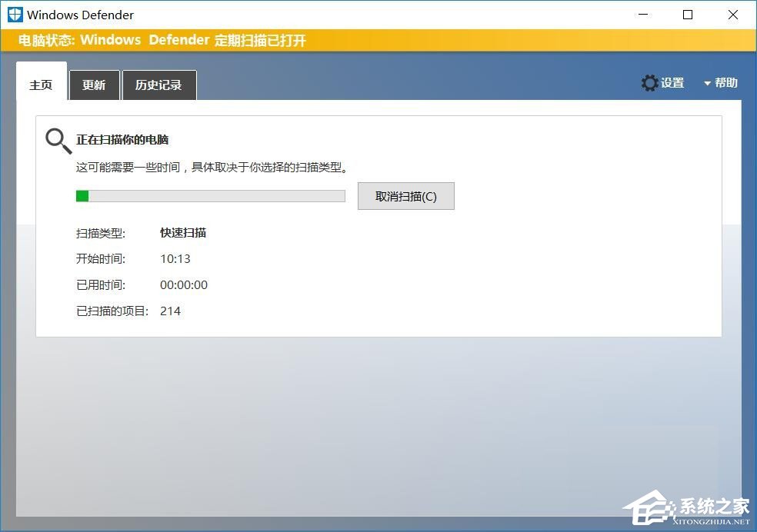The width and height of the screenshot is (757, 532).
Task: Click the 已扫描的项目 count value
Action: 170,311
